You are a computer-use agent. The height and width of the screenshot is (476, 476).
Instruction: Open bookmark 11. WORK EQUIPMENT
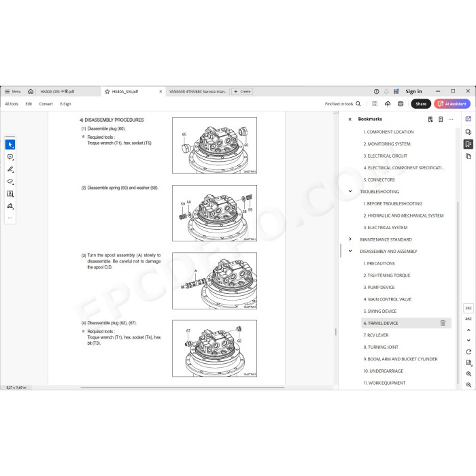click(x=384, y=383)
